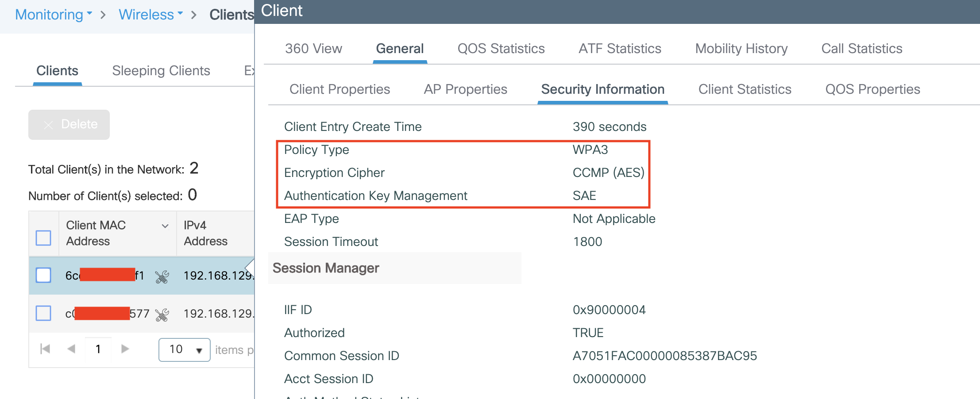Switch to the Sleeping Clients tab
Image resolution: width=980 pixels, height=399 pixels.
161,71
